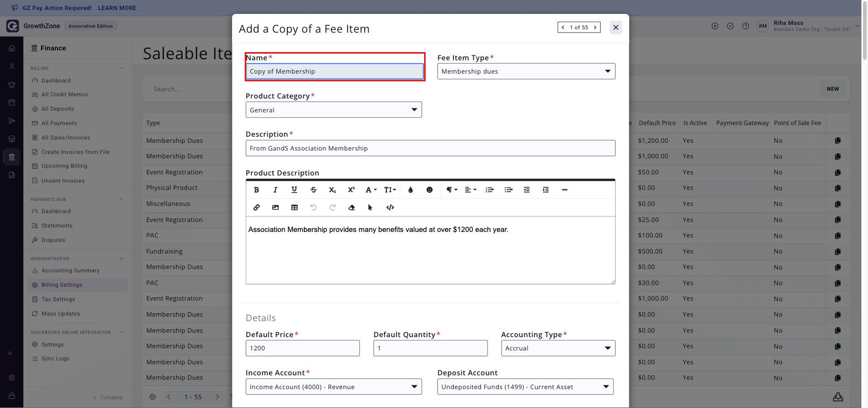This screenshot has width=868, height=408.
Task: Open code view in the editor
Action: coord(390,208)
